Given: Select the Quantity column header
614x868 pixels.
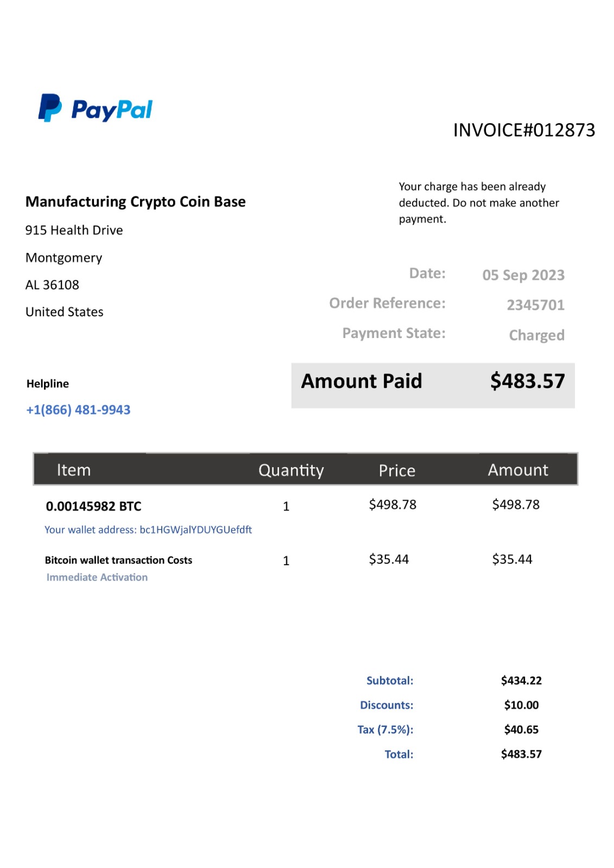Looking at the screenshot, I should [x=291, y=470].
